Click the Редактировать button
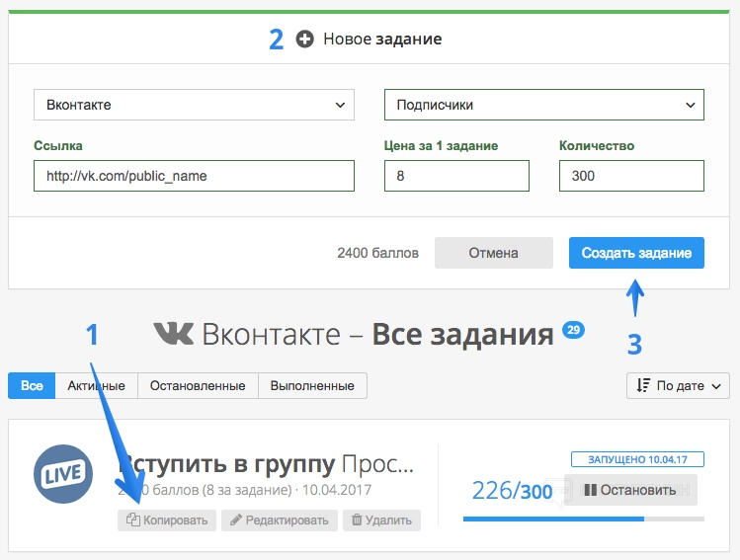The image size is (740, 560). [280, 520]
